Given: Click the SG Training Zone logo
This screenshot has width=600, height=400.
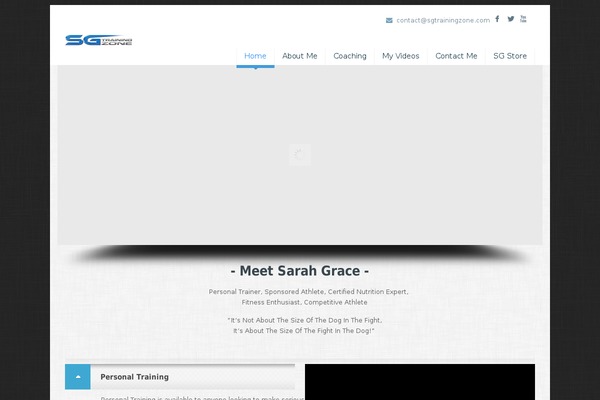Looking at the screenshot, I should point(99,40).
